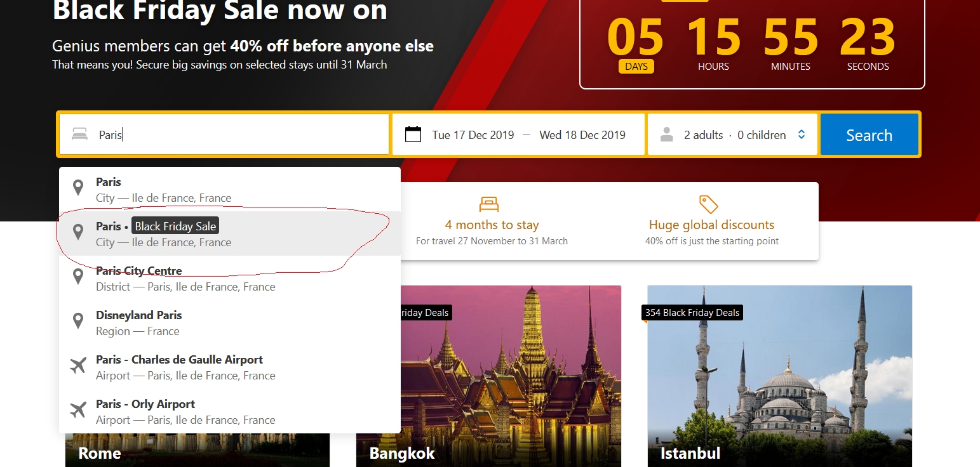Open the guests up-down arrow selector

(x=802, y=135)
